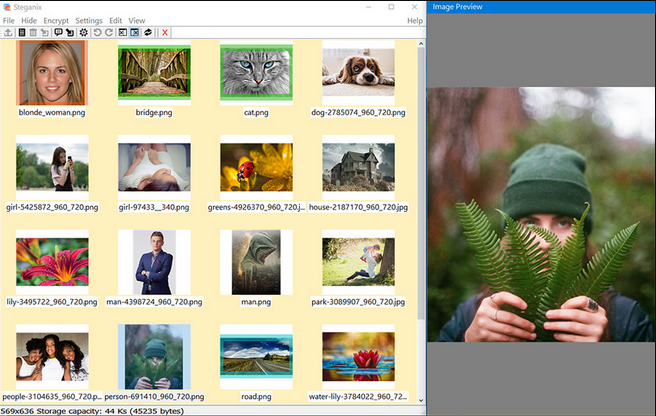The image size is (656, 416).
Task: Minimize the Steganix window
Action: 369,7
